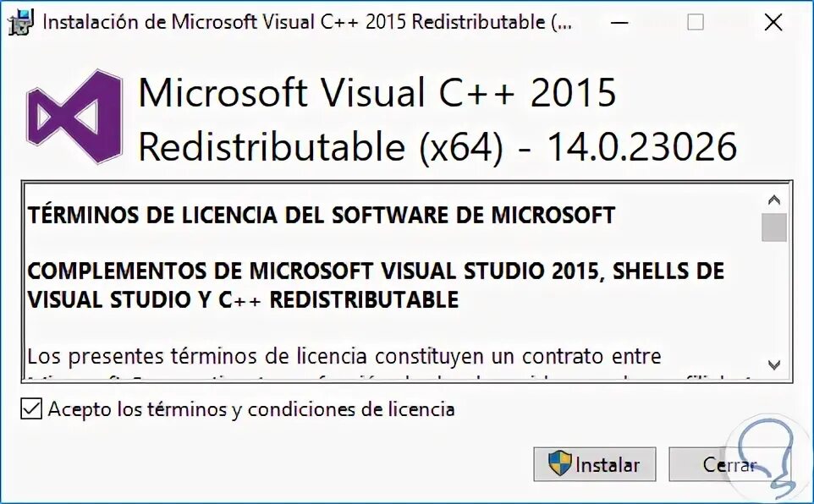The image size is (814, 504).
Task: Click the UAC shield icon on Instalar
Action: (560, 463)
